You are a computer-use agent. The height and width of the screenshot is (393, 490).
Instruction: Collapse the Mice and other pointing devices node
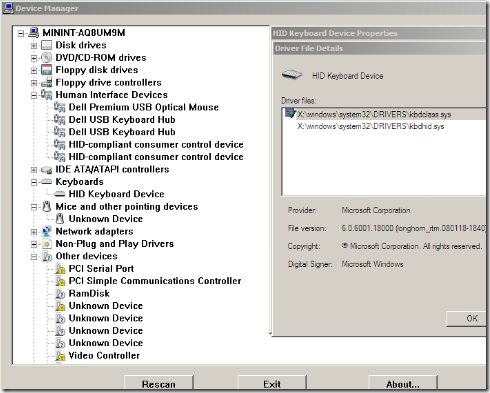[x=34, y=207]
